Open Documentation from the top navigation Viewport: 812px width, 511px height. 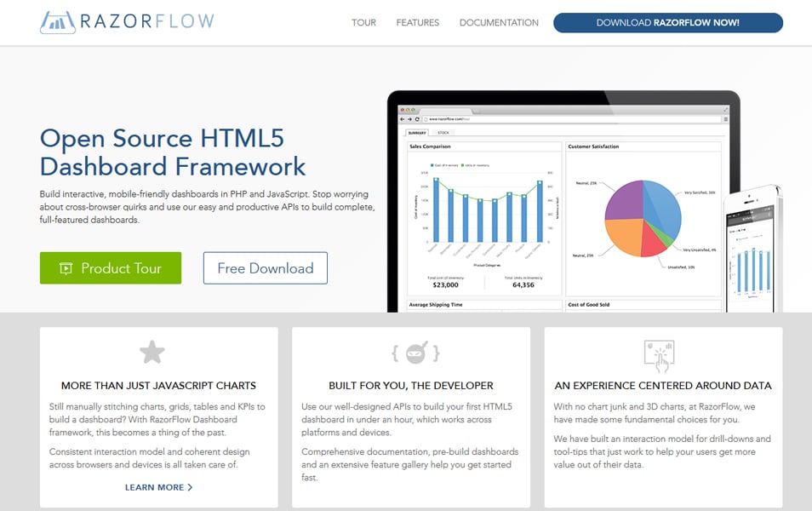(x=499, y=23)
